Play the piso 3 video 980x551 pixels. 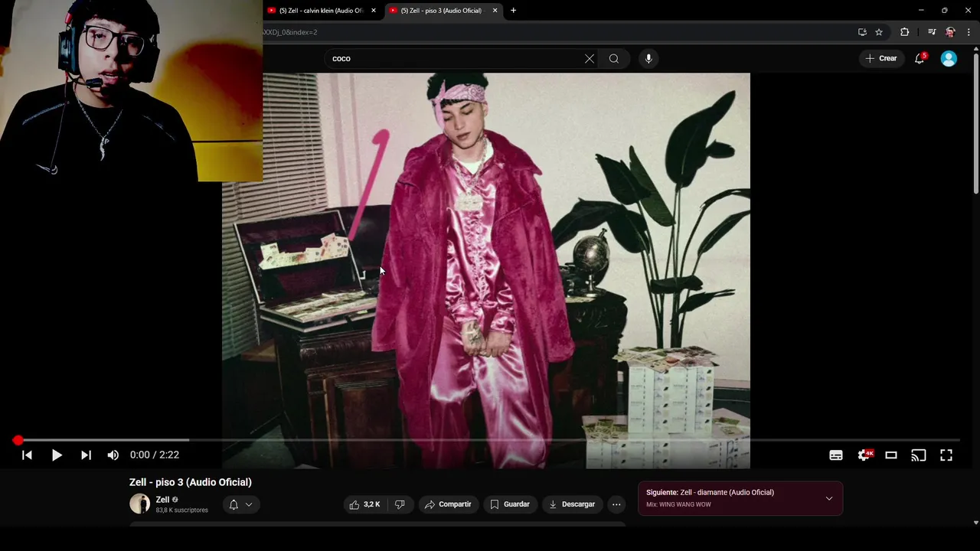pos(57,455)
